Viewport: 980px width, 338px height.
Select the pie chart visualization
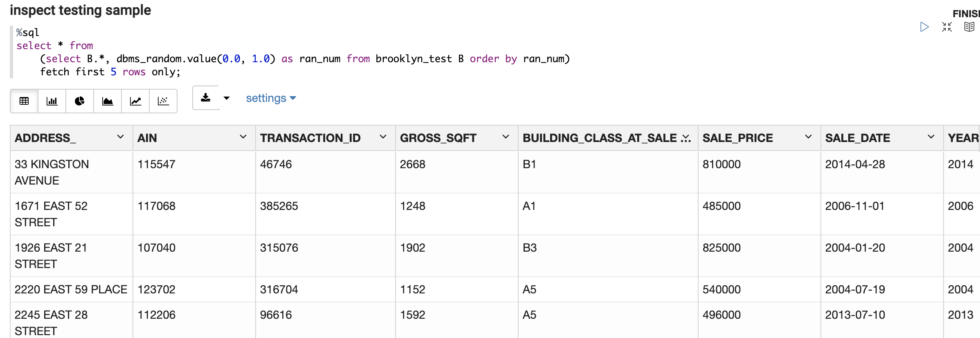coord(80,101)
